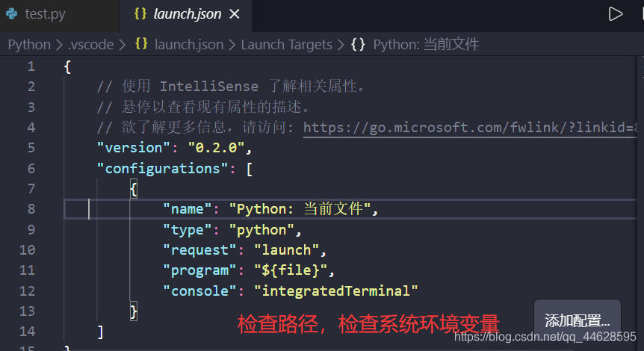
Task: Click the "type" key
Action: tap(188, 230)
